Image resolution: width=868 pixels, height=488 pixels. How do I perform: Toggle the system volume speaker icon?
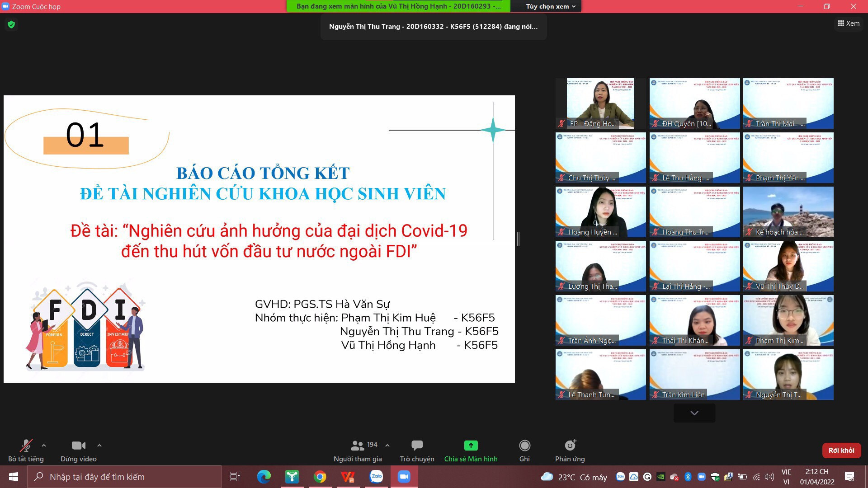point(769,477)
